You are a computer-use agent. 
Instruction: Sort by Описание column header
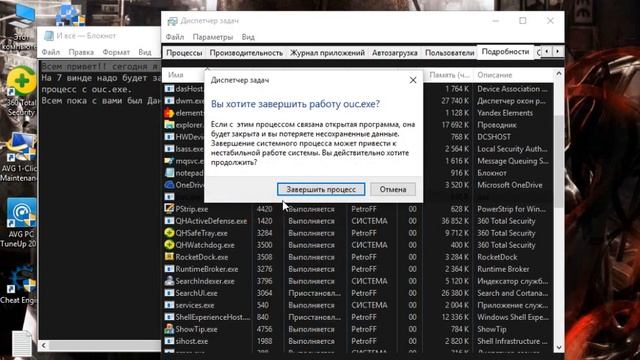[x=495, y=75]
